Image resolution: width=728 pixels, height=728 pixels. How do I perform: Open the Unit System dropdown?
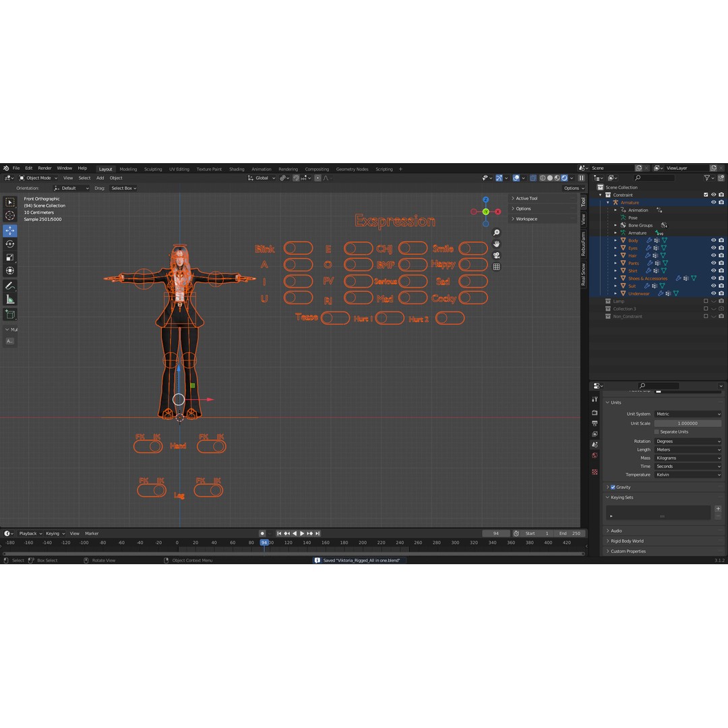pyautogui.click(x=688, y=414)
